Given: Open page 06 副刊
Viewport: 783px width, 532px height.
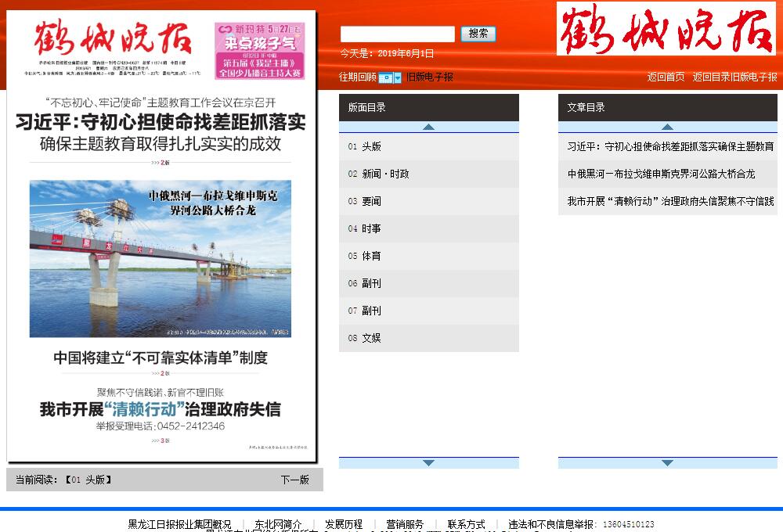Looking at the screenshot, I should pyautogui.click(x=429, y=283).
